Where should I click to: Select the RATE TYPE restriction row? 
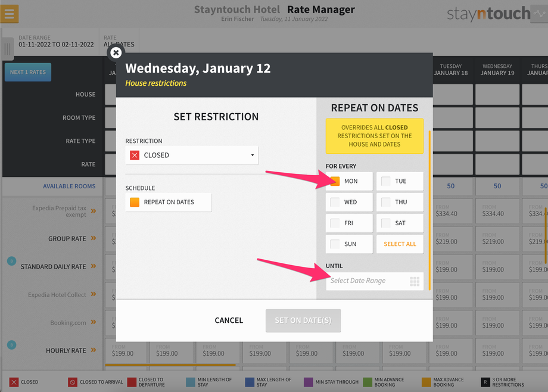click(x=80, y=141)
